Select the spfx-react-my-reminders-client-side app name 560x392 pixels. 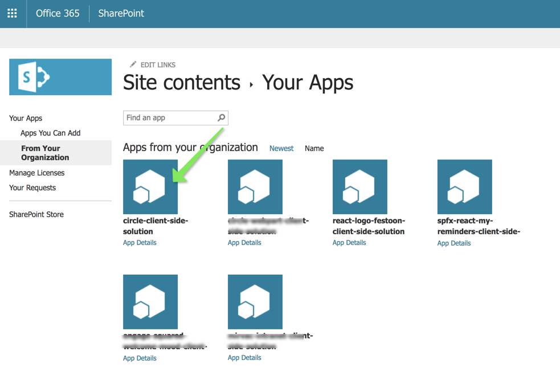(479, 226)
